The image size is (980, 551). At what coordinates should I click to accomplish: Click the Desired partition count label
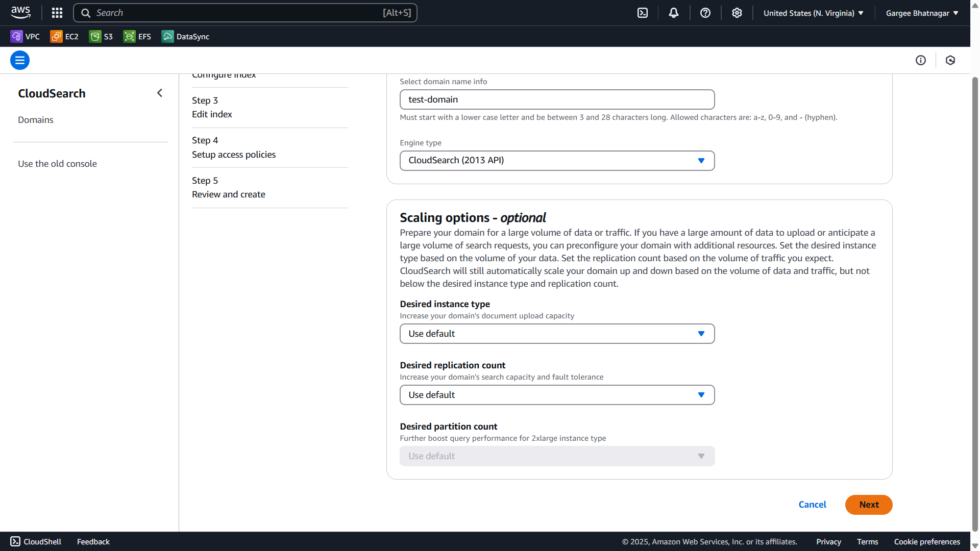pos(449,426)
